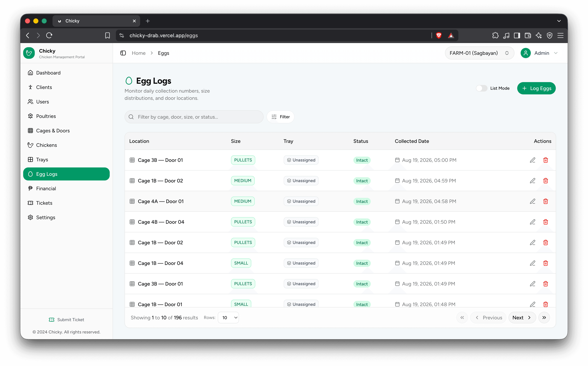Click the browser address bar URL
This screenshot has width=588, height=366.
click(163, 35)
